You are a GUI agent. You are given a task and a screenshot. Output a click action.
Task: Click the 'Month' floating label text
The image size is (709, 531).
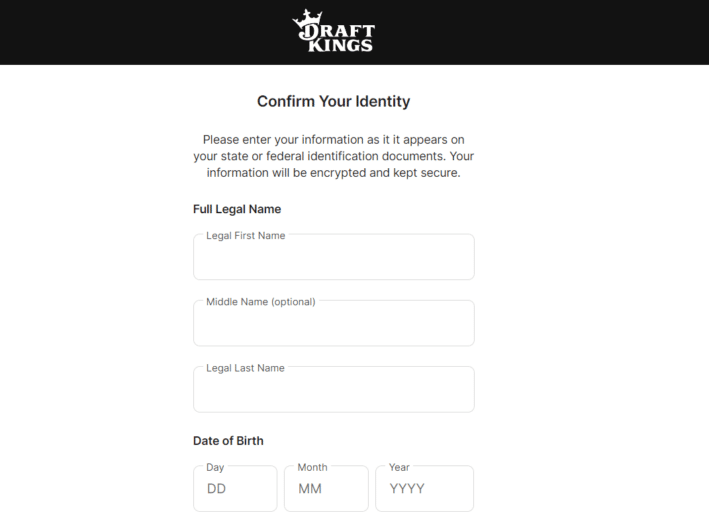(312, 467)
